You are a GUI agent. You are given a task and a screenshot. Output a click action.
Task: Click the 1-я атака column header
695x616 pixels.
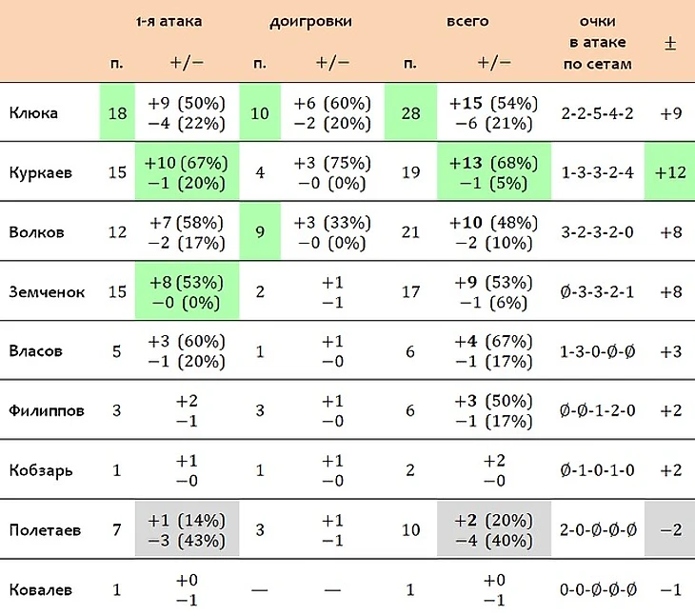click(169, 21)
